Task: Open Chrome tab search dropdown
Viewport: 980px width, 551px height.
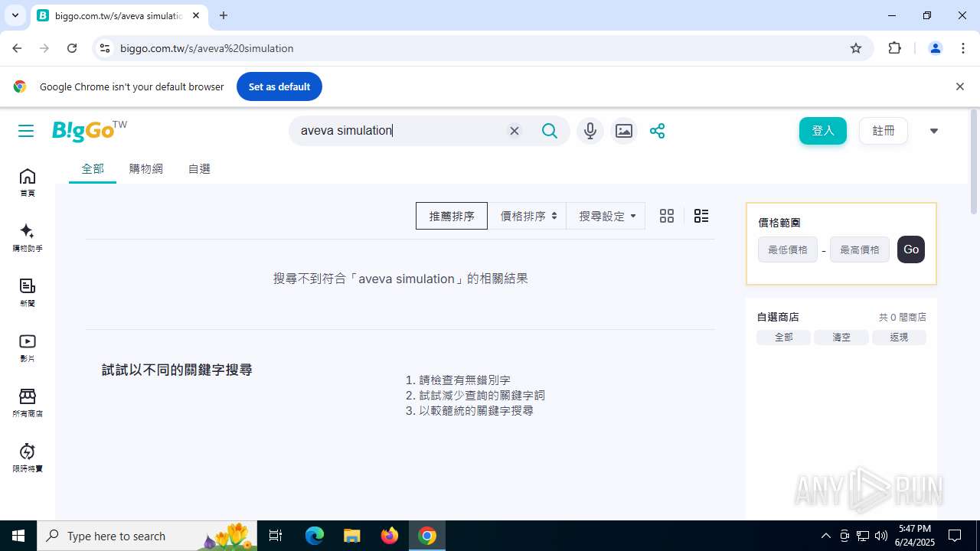Action: pos(15,15)
